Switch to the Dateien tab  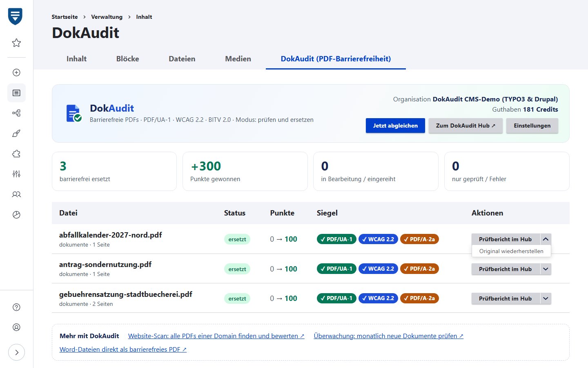pyautogui.click(x=182, y=59)
